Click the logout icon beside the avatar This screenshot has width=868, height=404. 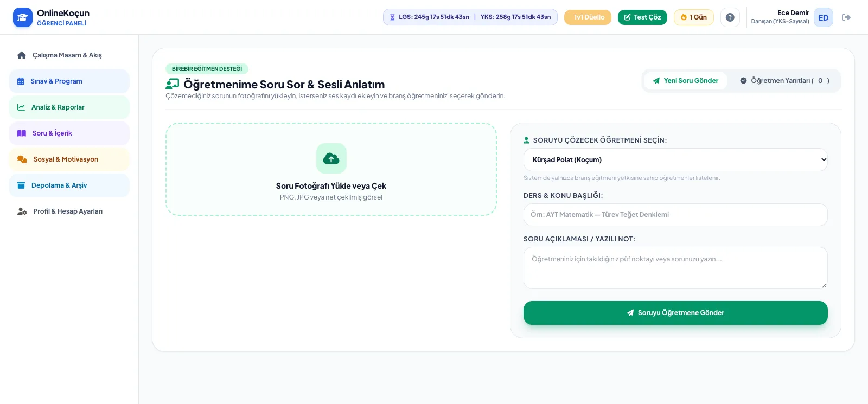coord(846,17)
